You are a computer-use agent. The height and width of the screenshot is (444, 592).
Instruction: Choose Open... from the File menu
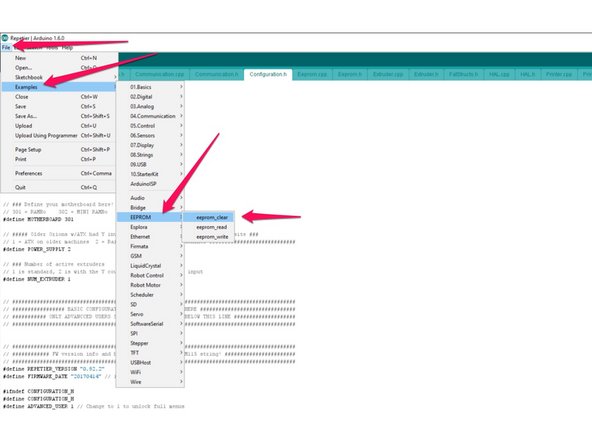(x=59, y=68)
